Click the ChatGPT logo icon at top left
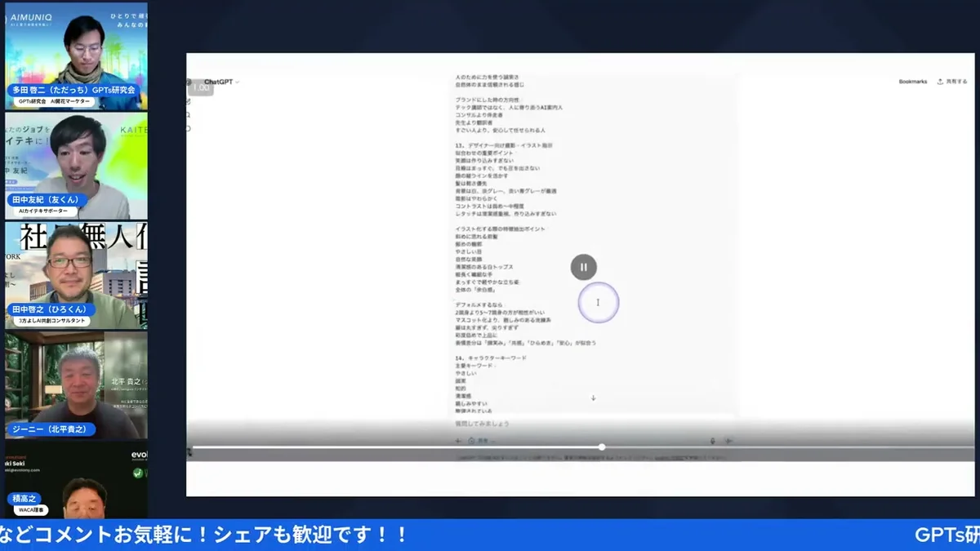Screen dimensions: 980x551 click(x=188, y=82)
